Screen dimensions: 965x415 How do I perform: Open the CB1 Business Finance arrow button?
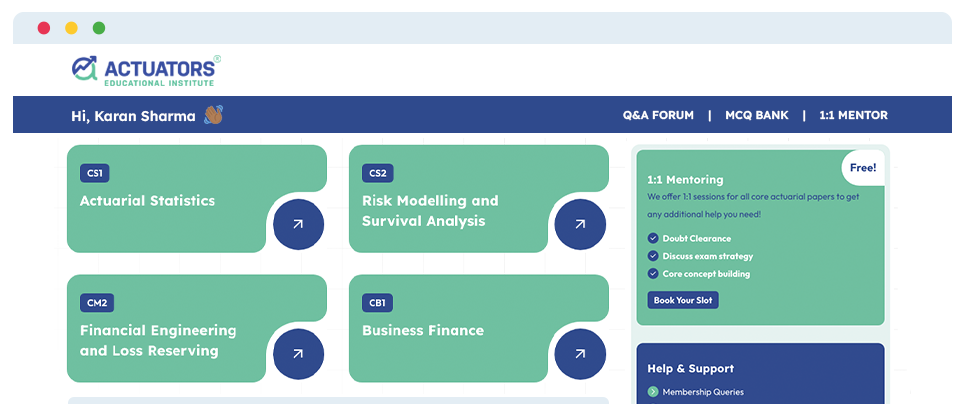580,354
